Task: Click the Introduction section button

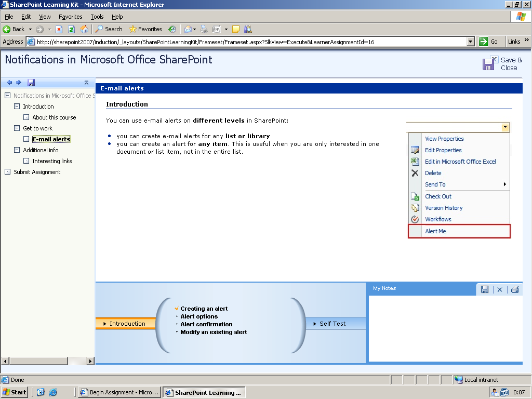Action: [x=126, y=324]
